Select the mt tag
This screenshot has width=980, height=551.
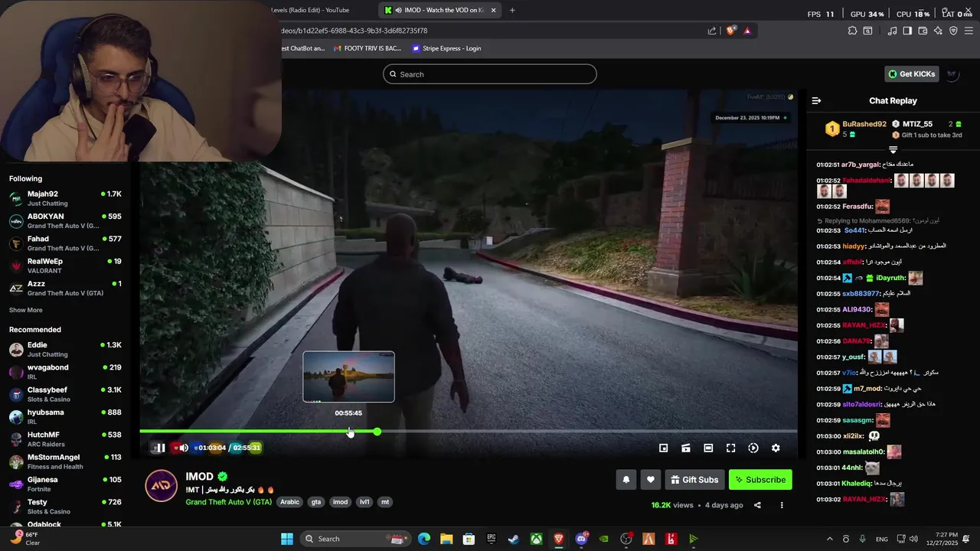click(385, 502)
